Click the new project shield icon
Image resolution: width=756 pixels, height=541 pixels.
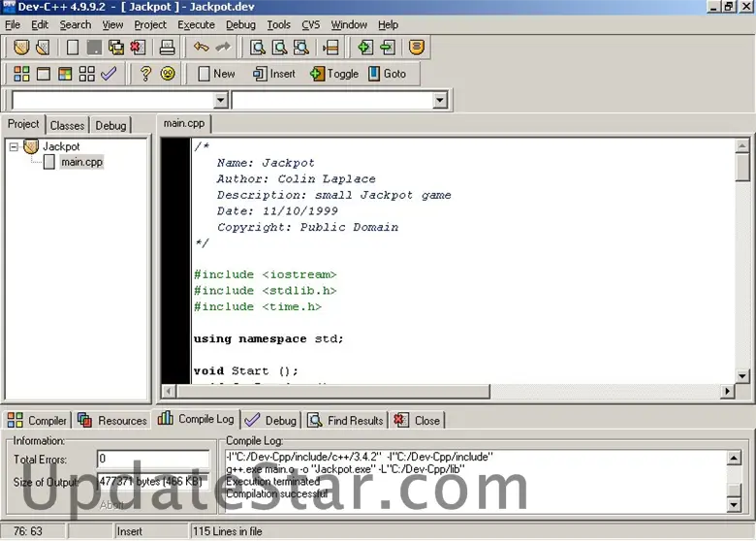point(21,48)
